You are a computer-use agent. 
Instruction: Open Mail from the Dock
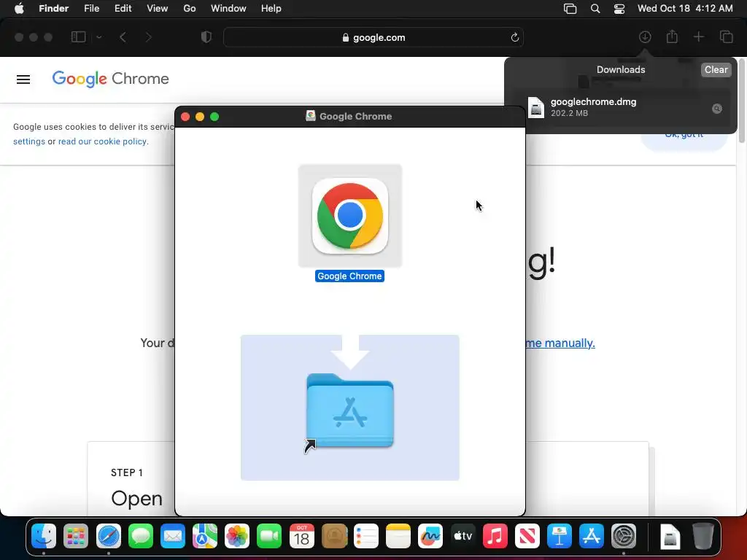172,537
